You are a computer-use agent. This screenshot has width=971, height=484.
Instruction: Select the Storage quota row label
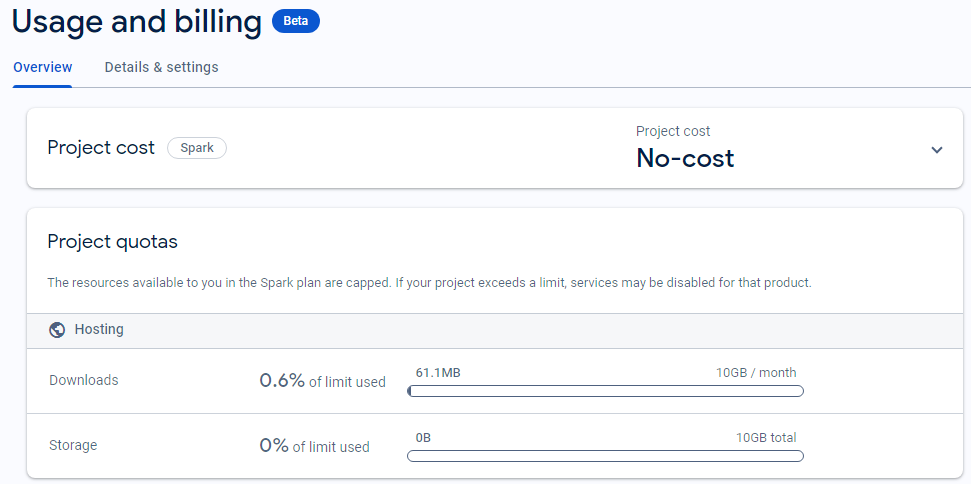73,445
